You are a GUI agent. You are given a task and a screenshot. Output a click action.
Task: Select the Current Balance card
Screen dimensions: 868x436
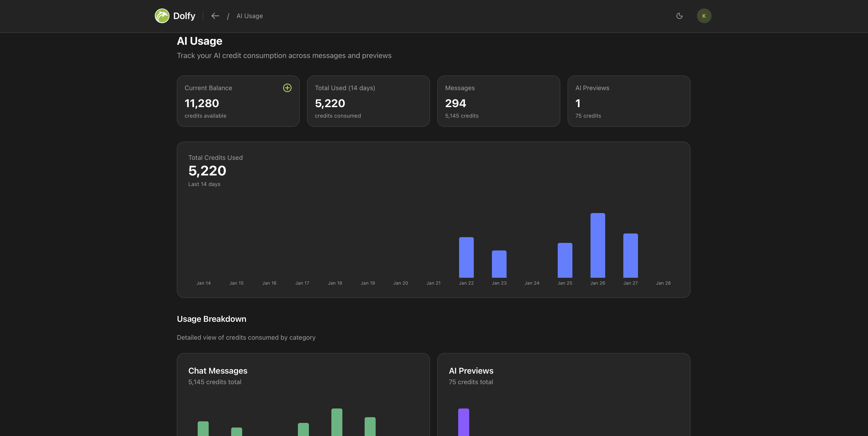pyautogui.click(x=238, y=101)
